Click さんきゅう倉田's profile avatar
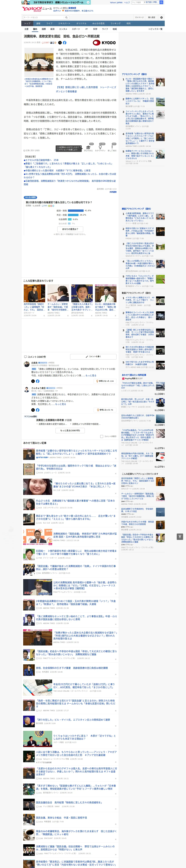Screen dimensions: 186x868 click(26, 390)
